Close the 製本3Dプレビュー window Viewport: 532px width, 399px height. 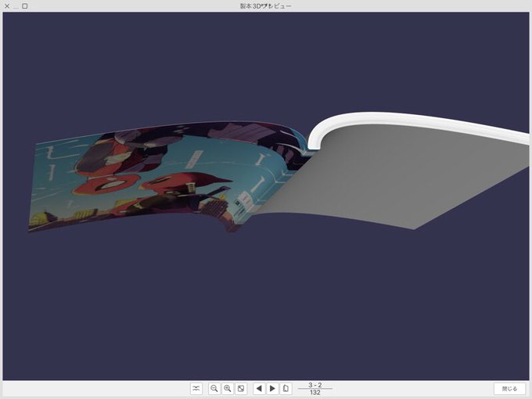(x=7, y=5)
